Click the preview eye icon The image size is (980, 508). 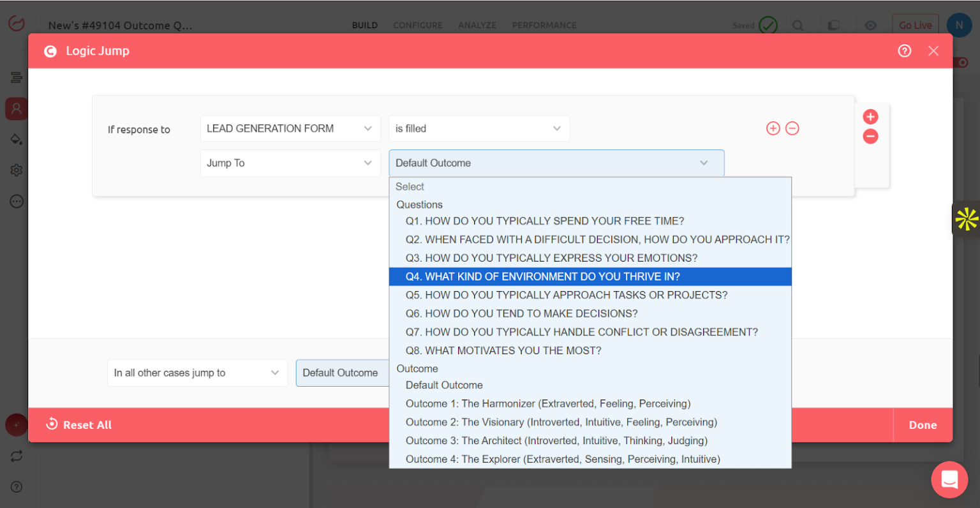click(x=870, y=26)
